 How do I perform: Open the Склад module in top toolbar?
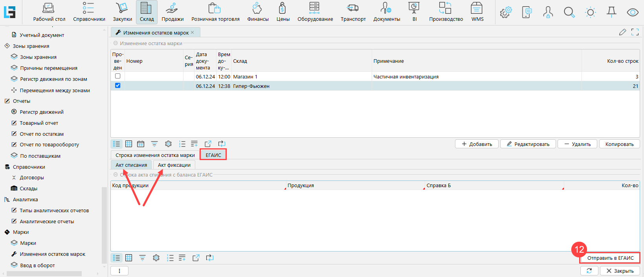147,12
